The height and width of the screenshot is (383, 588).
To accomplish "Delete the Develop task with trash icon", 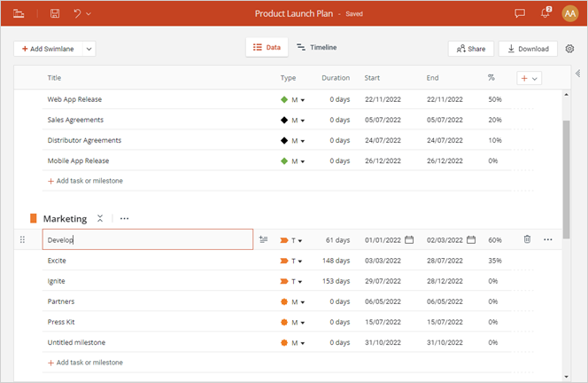I will tap(527, 239).
